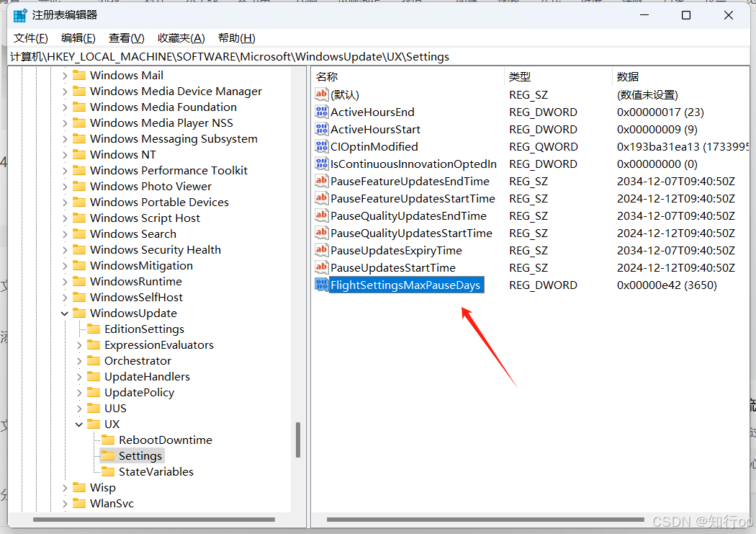
Task: Select the WindowsMitigation key
Action: [141, 266]
